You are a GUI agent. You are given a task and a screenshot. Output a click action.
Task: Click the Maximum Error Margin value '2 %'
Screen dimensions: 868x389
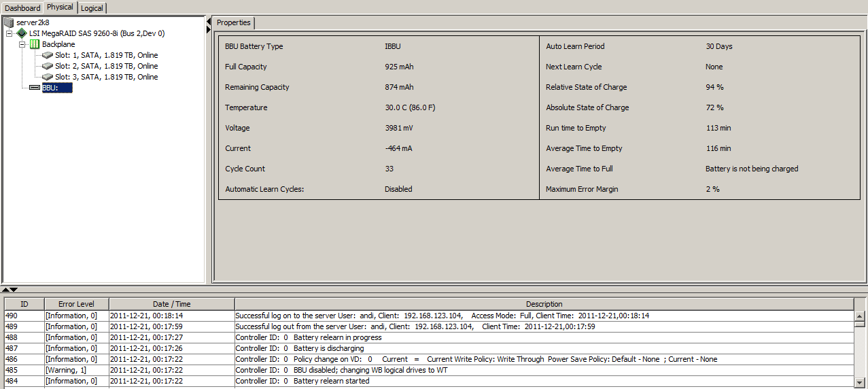click(712, 189)
